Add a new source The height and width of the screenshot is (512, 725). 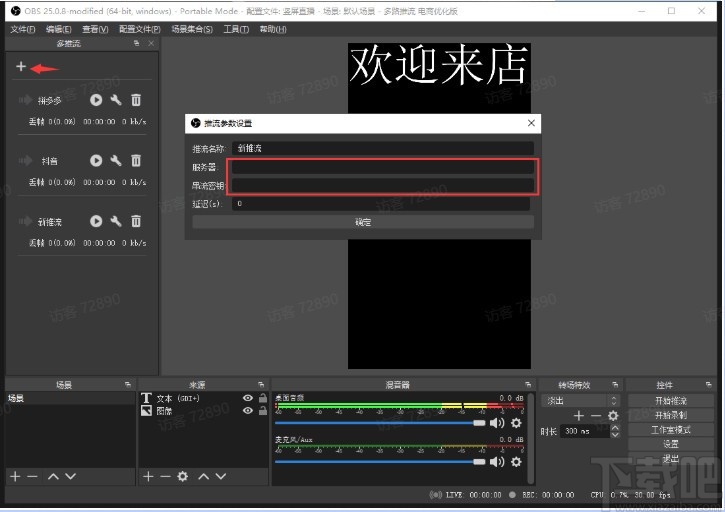pyautogui.click(x=148, y=476)
